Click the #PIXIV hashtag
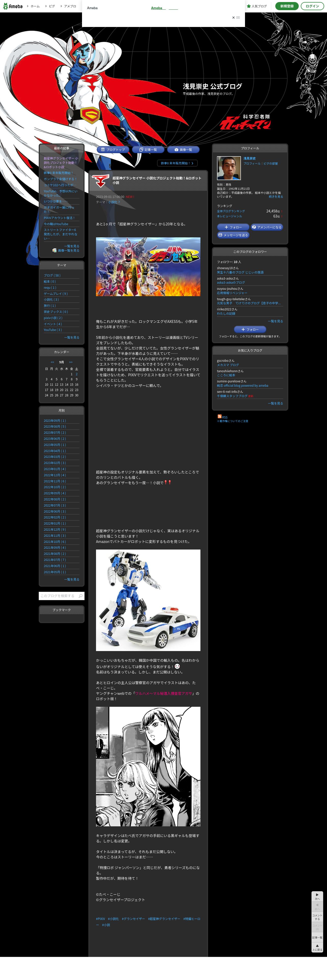Viewport: 327px width, 980px height. [101, 919]
